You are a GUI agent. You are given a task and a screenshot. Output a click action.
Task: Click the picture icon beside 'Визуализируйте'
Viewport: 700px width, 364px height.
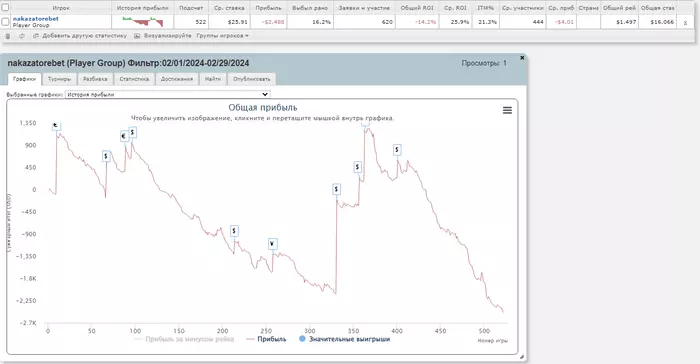click(x=137, y=36)
